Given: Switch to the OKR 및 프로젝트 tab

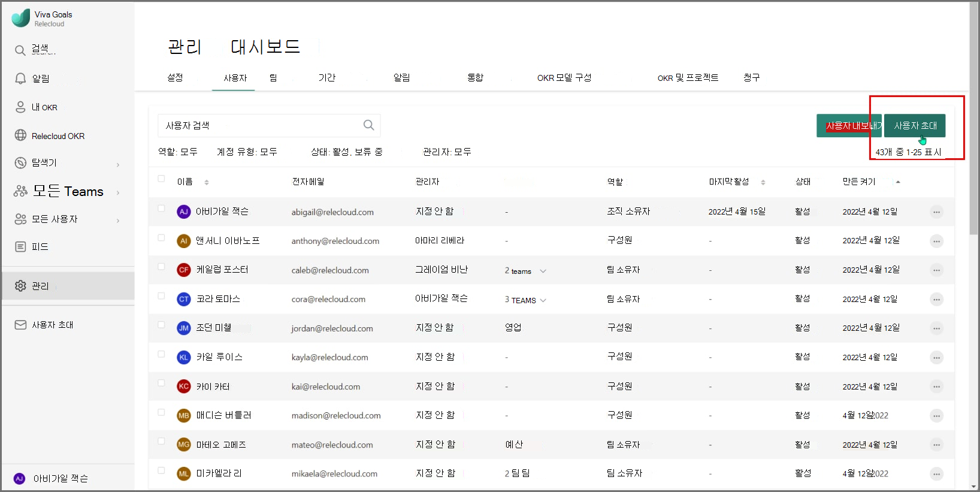Looking at the screenshot, I should (x=688, y=77).
